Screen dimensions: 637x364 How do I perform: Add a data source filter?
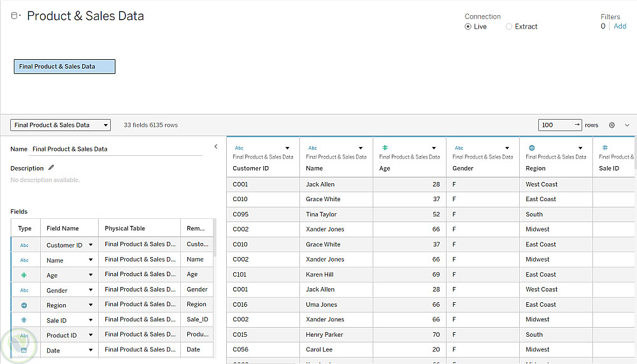620,26
